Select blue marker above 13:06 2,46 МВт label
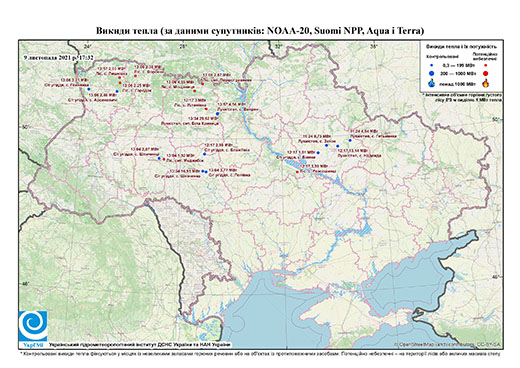Image resolution: width=520 pixels, height=368 pixels. (117, 91)
